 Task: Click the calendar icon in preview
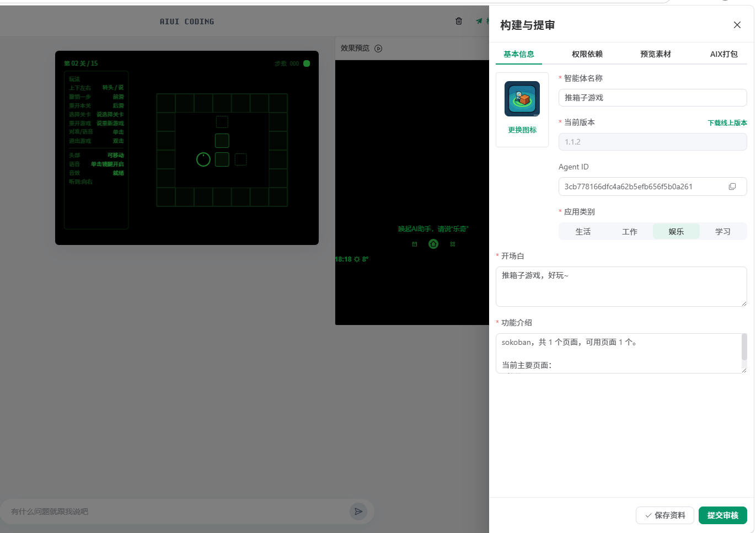pos(415,244)
